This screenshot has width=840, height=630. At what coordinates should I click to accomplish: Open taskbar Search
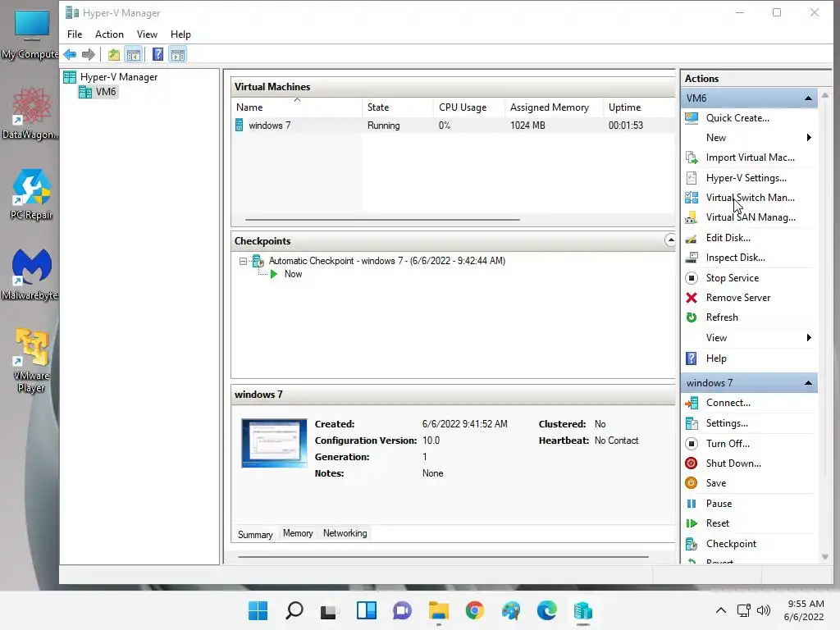point(294,610)
